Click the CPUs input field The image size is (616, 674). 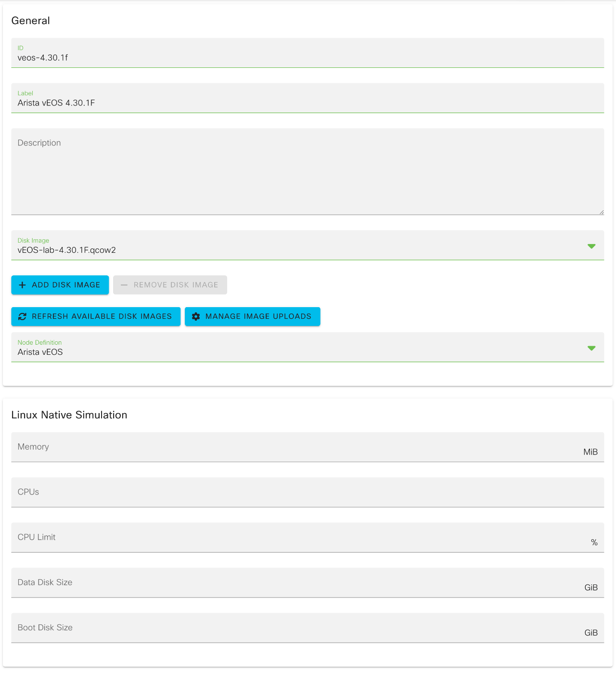click(308, 493)
